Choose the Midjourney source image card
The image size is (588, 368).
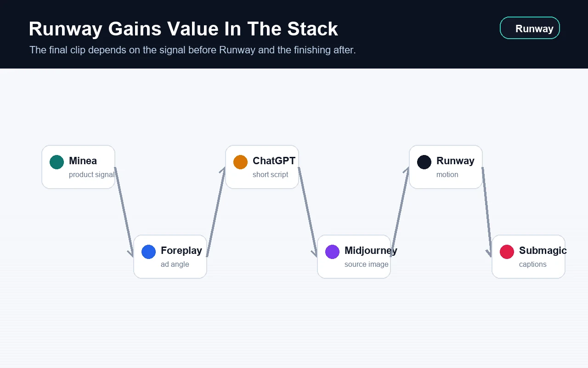[354, 257]
